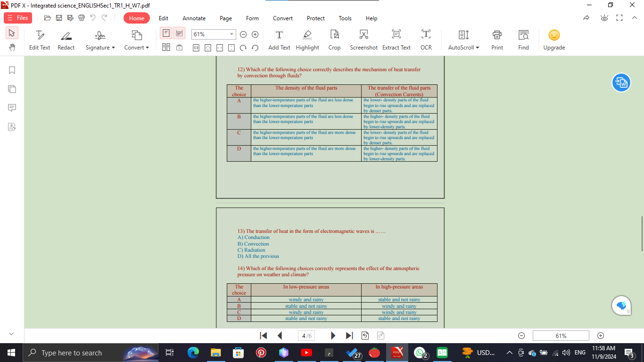Click the Highlight tool
Screen dimensions: 644x362
coord(307,40)
